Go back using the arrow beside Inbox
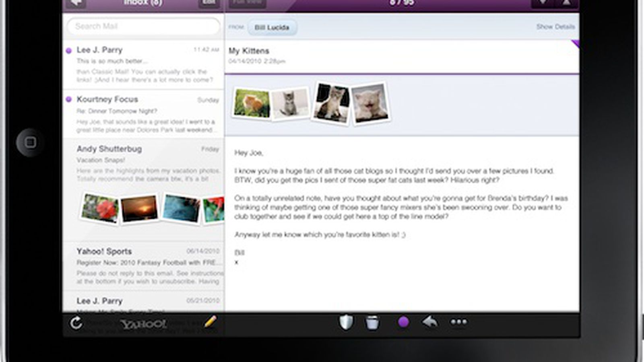Viewport: 644px width, 362px height. (76, 3)
